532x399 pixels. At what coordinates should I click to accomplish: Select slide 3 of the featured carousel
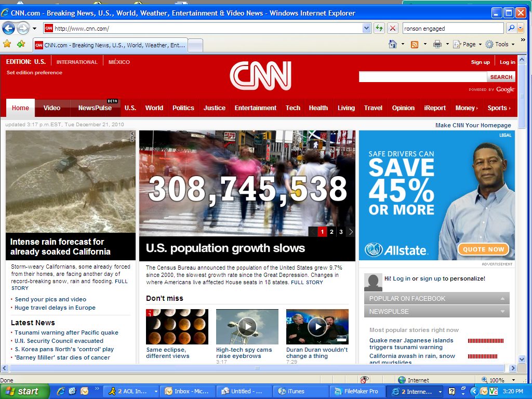point(341,232)
